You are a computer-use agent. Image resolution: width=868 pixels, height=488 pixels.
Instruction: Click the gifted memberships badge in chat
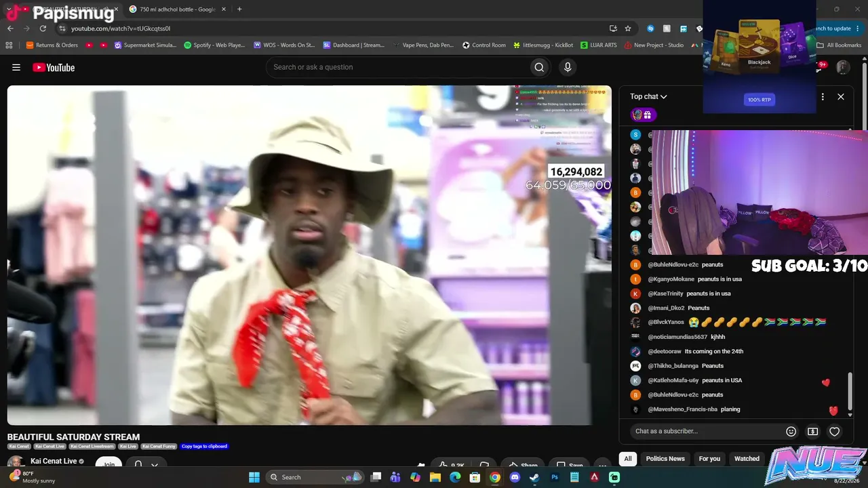coord(642,115)
